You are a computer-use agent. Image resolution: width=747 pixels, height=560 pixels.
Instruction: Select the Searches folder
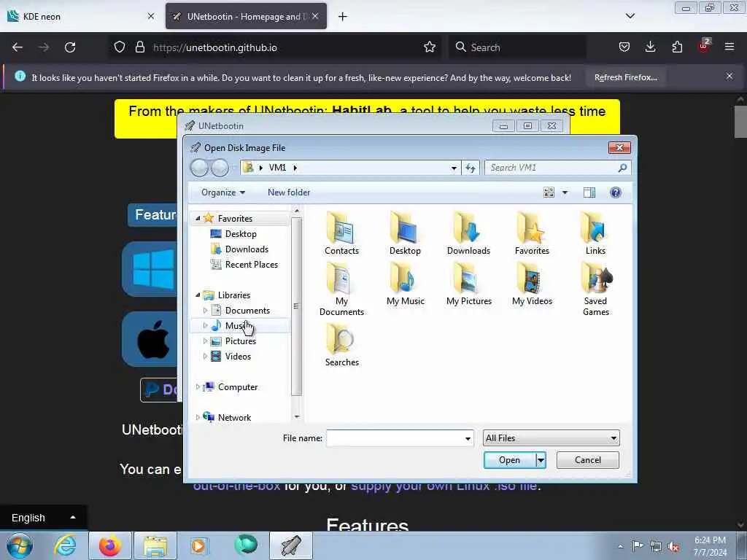click(341, 345)
